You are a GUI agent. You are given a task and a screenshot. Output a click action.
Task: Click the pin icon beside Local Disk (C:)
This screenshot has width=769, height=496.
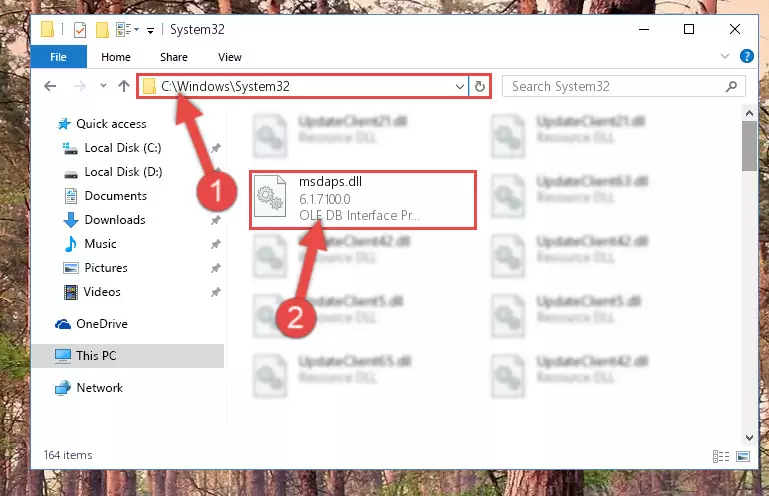point(215,148)
